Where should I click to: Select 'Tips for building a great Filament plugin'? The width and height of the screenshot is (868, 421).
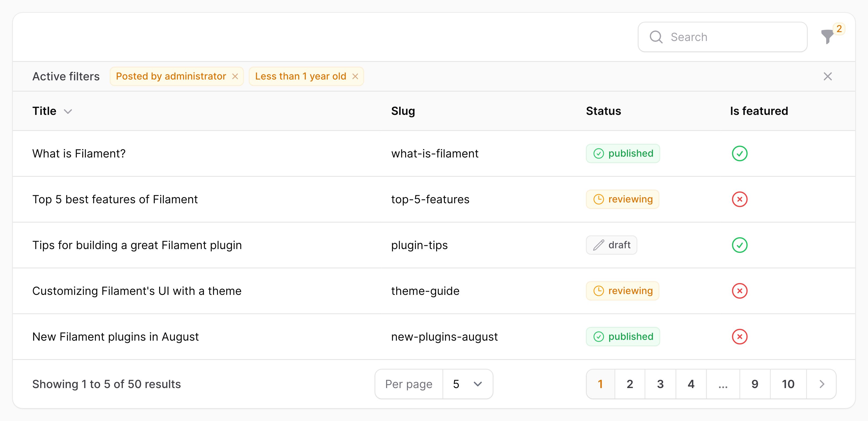[137, 245]
